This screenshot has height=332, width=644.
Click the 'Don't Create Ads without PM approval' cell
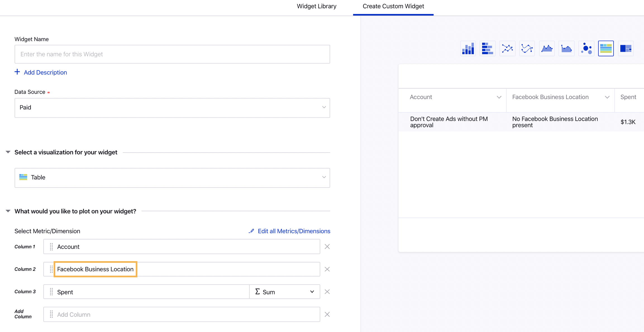[449, 122]
